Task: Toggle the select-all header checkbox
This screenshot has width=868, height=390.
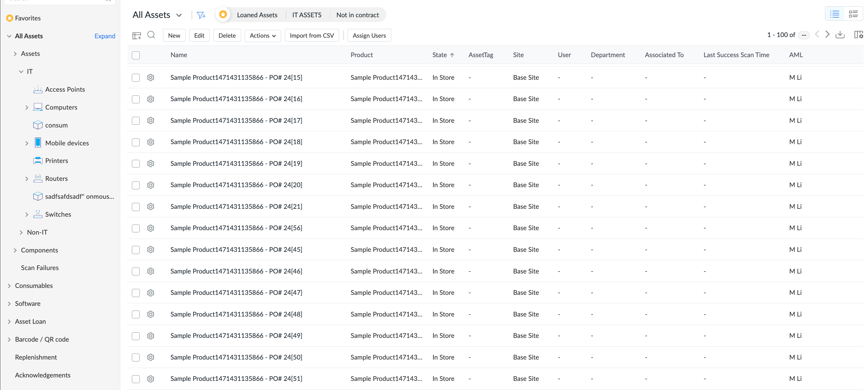Action: point(136,55)
